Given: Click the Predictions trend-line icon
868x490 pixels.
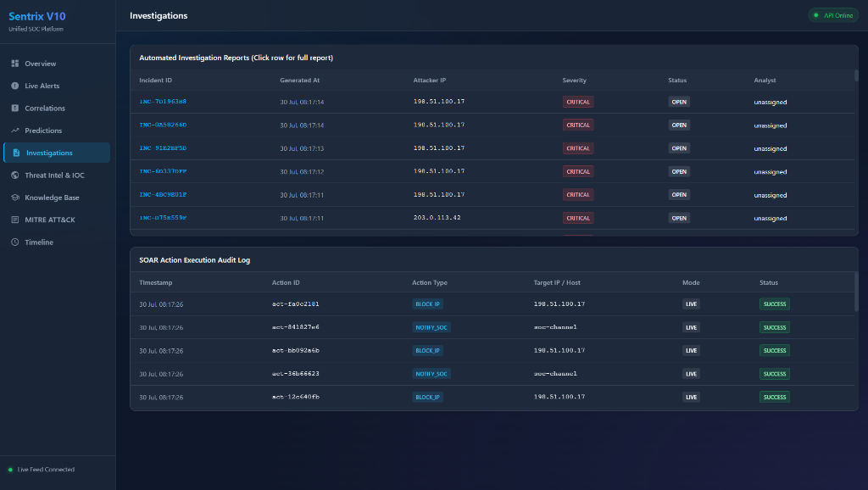Looking at the screenshot, I should point(15,131).
